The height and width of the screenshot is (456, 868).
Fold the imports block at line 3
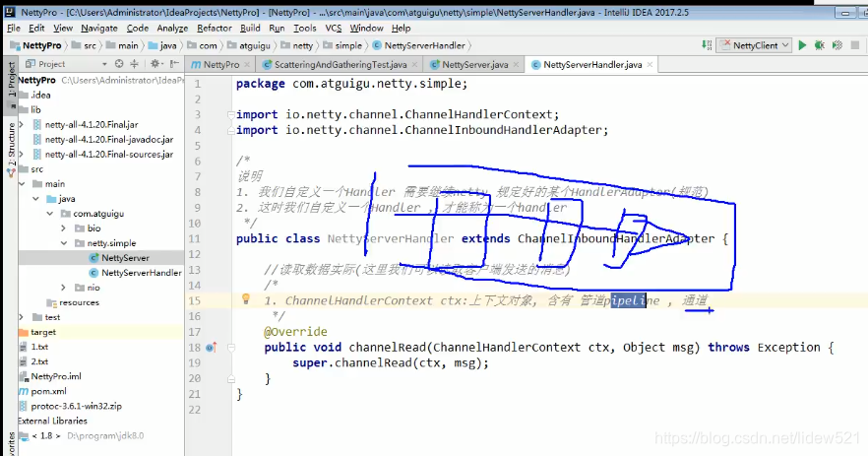point(231,114)
